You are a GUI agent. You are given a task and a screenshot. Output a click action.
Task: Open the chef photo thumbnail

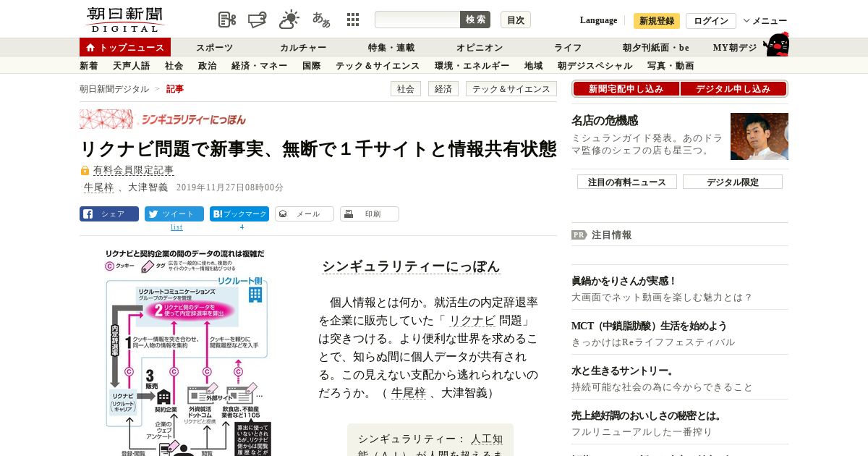pos(759,136)
